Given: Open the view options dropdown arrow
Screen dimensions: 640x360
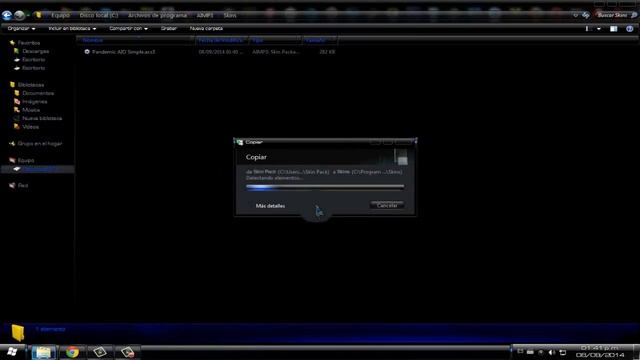Looking at the screenshot, I should [x=599, y=29].
